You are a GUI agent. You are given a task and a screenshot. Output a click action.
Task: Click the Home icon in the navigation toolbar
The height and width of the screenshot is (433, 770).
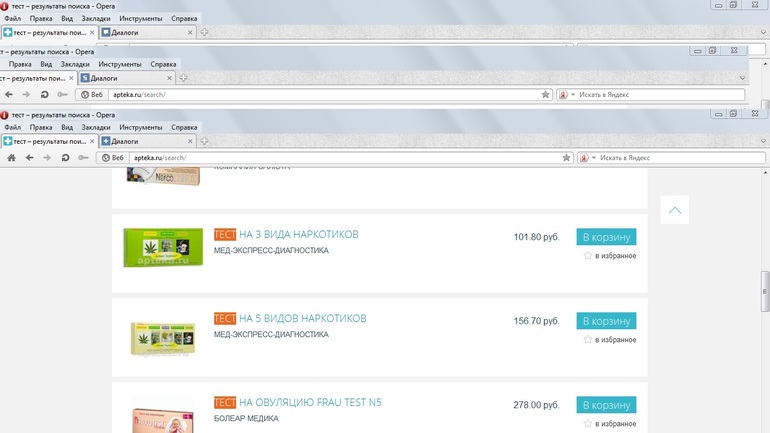click(x=12, y=158)
